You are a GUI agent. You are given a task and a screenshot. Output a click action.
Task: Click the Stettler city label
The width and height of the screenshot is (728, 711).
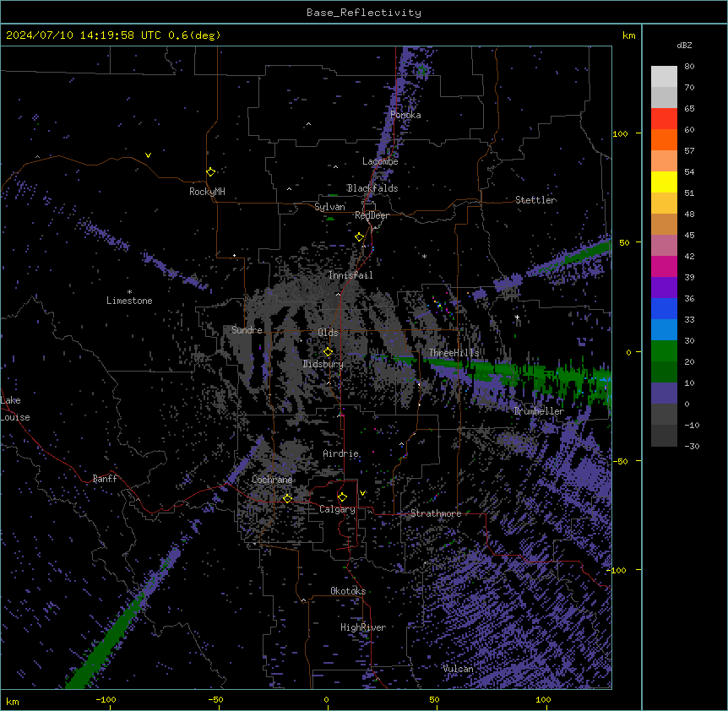pos(535,200)
